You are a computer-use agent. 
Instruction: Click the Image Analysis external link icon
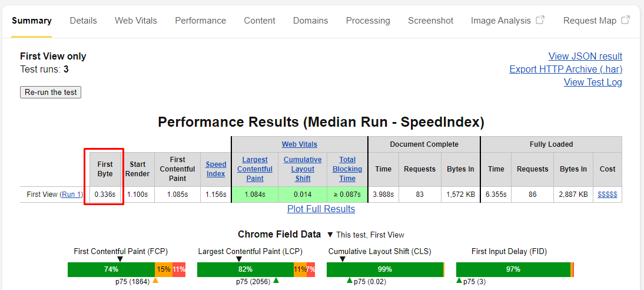pos(540,20)
